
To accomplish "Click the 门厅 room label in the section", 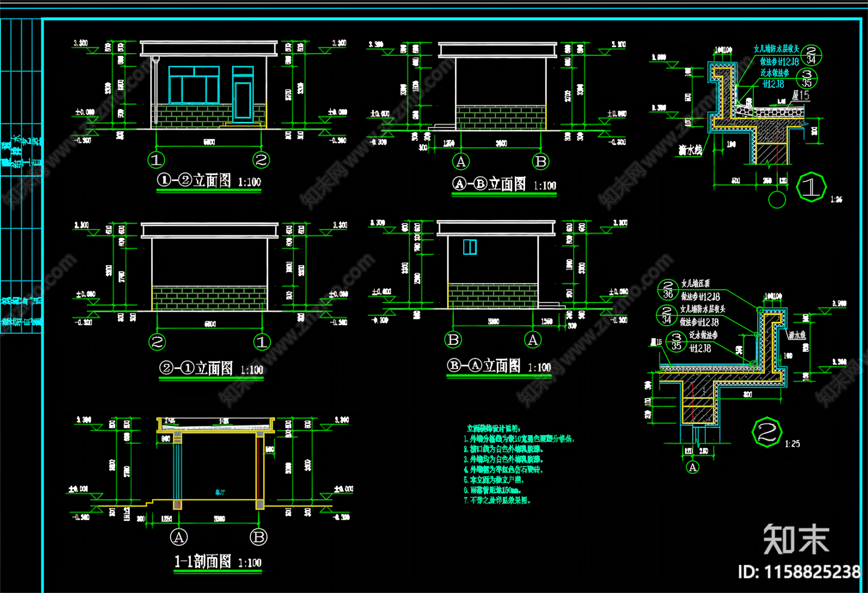I will click(x=220, y=493).
